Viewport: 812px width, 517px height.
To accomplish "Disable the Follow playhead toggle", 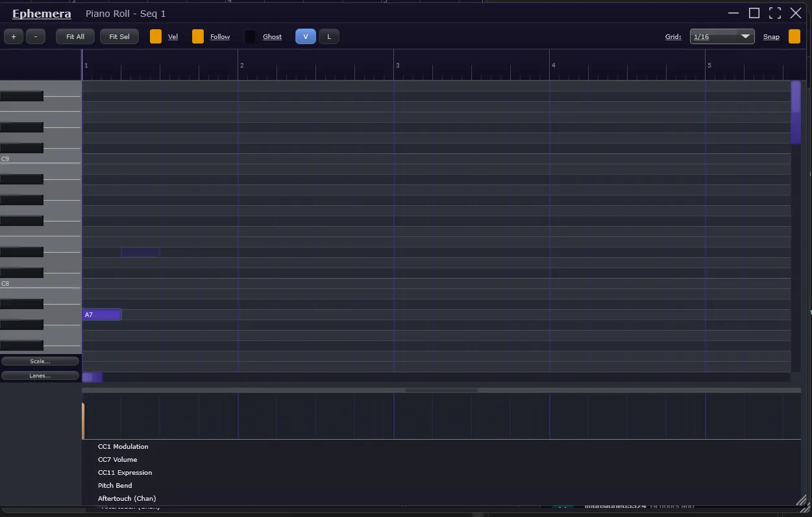I will pos(198,37).
